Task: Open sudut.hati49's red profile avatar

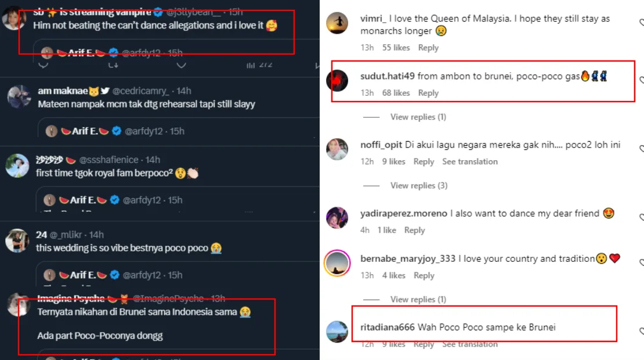Action: pyautogui.click(x=337, y=81)
